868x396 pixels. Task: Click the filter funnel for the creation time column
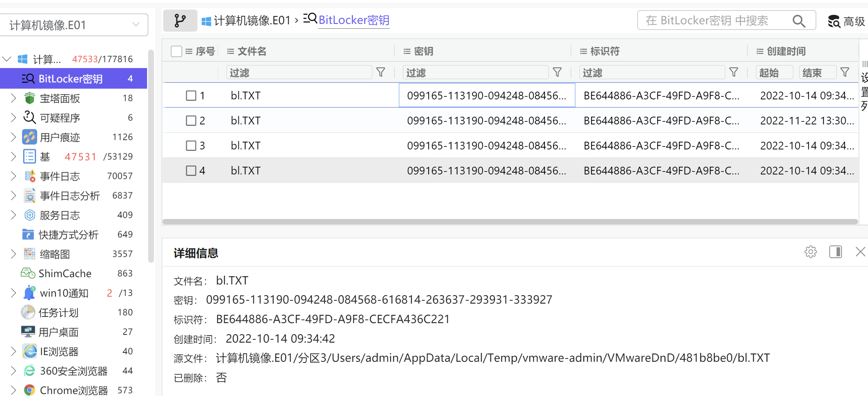(x=845, y=73)
